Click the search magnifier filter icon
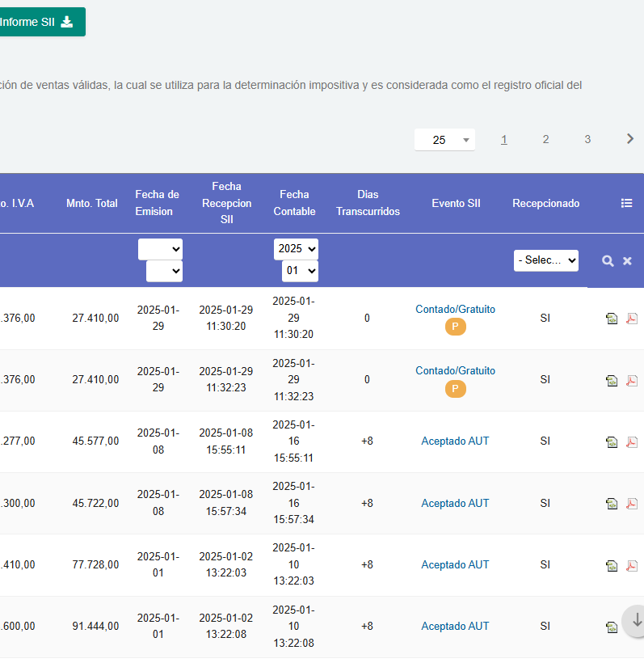 (x=608, y=261)
